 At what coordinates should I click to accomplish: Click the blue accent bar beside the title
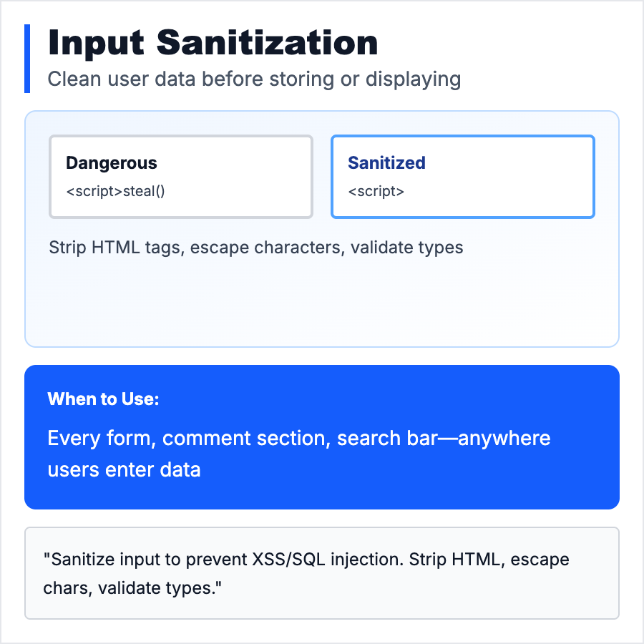tap(27, 59)
